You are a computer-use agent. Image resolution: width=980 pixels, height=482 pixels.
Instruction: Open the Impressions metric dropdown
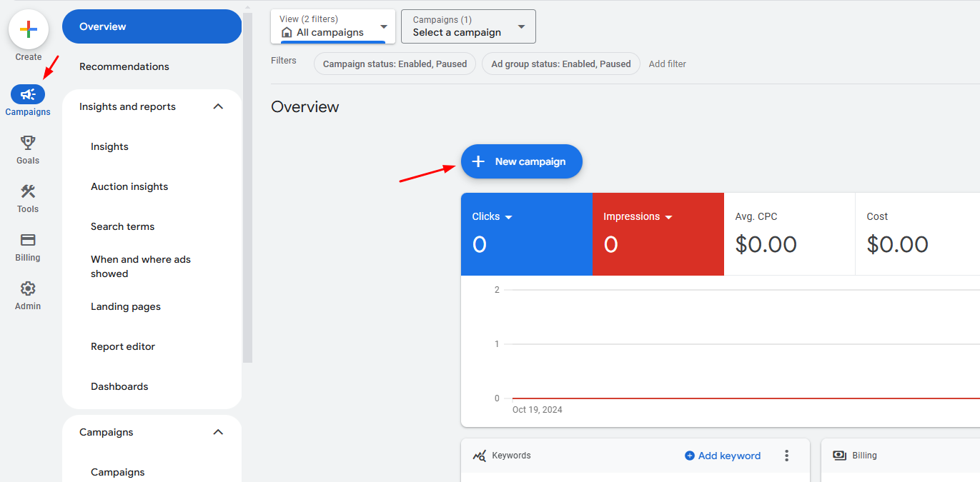point(669,217)
